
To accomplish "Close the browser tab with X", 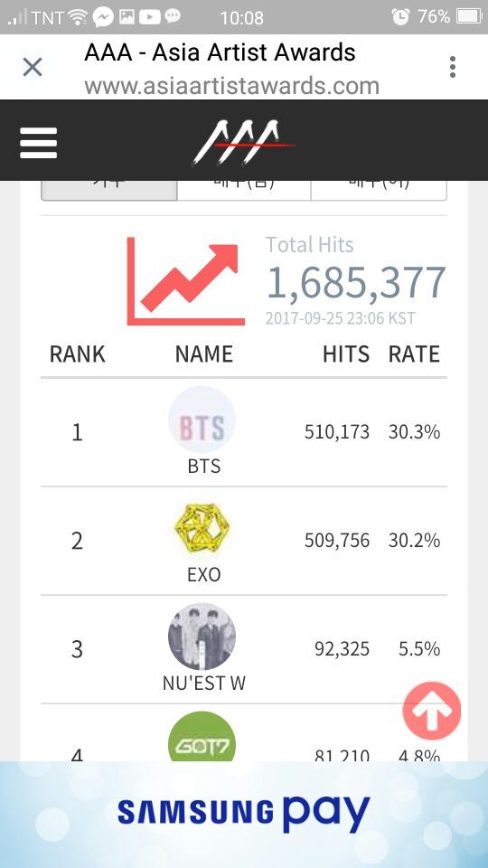I will click(x=33, y=68).
